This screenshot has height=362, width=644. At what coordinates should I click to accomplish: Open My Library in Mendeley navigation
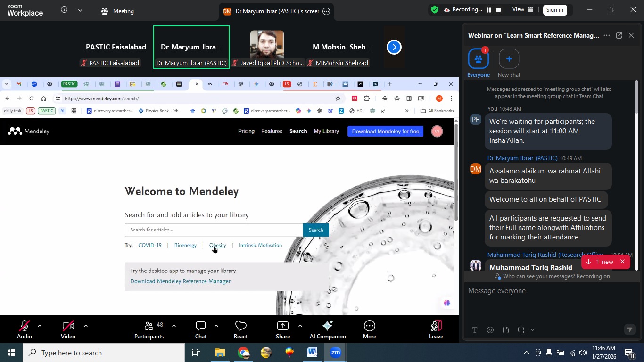[x=326, y=131]
